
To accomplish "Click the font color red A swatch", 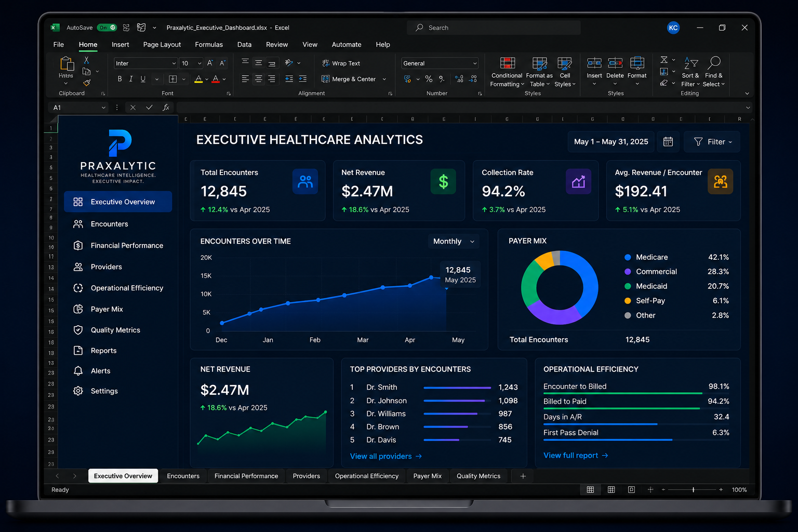I will click(x=216, y=79).
